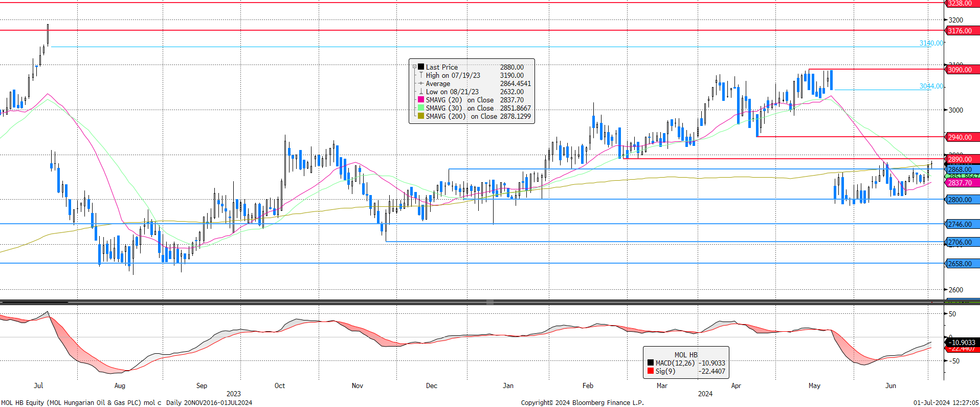Select 'Average' legend row text
The width and height of the screenshot is (980, 407).
click(x=438, y=83)
